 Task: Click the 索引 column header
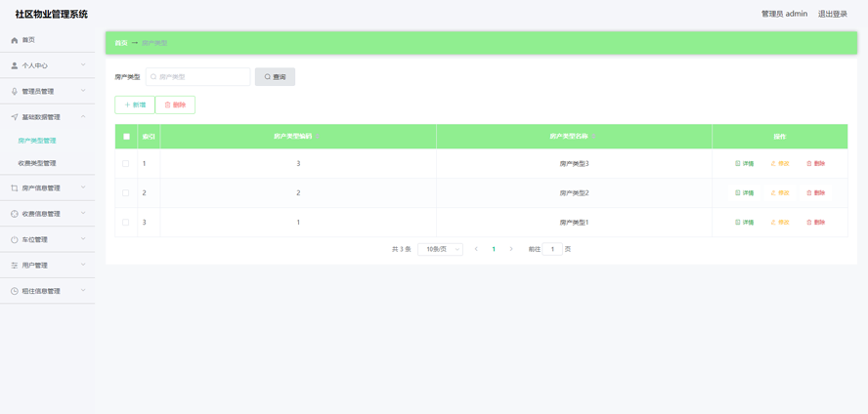point(149,137)
